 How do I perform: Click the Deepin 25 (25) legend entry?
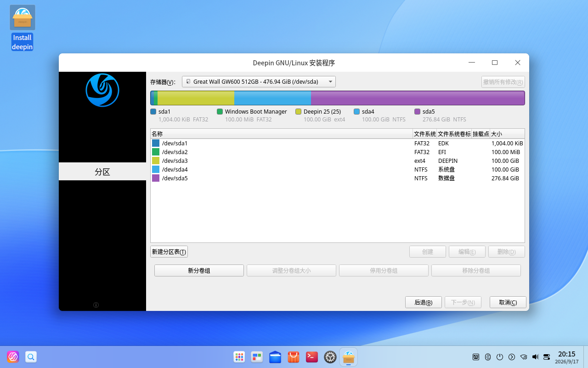pyautogui.click(x=320, y=115)
